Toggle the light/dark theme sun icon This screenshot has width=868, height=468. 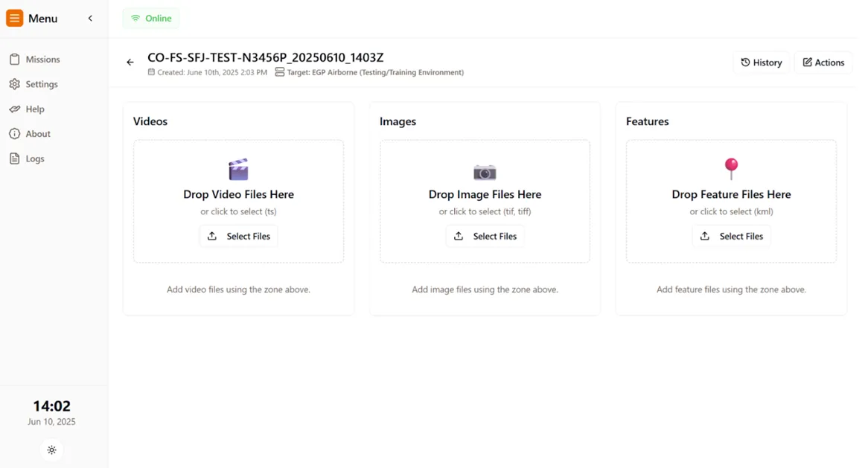pyautogui.click(x=51, y=450)
